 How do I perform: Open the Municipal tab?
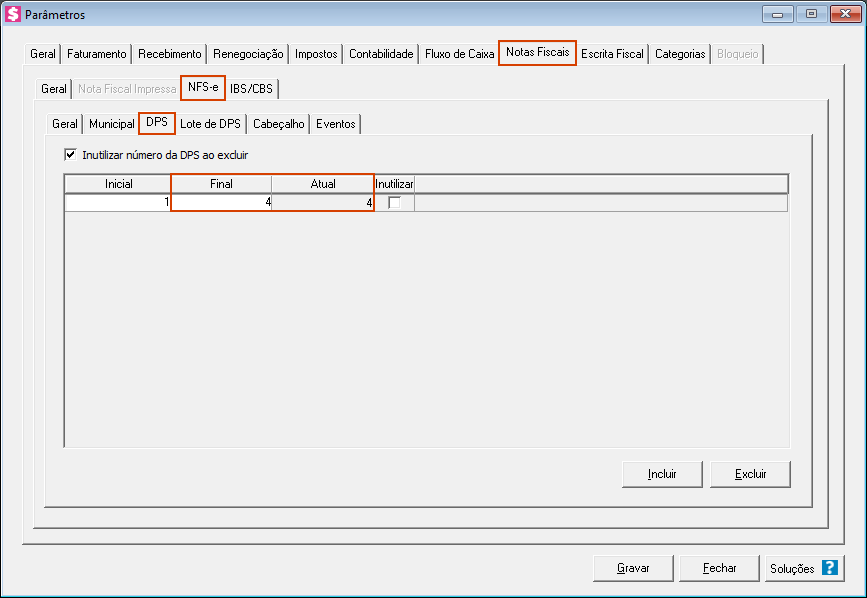pos(111,124)
